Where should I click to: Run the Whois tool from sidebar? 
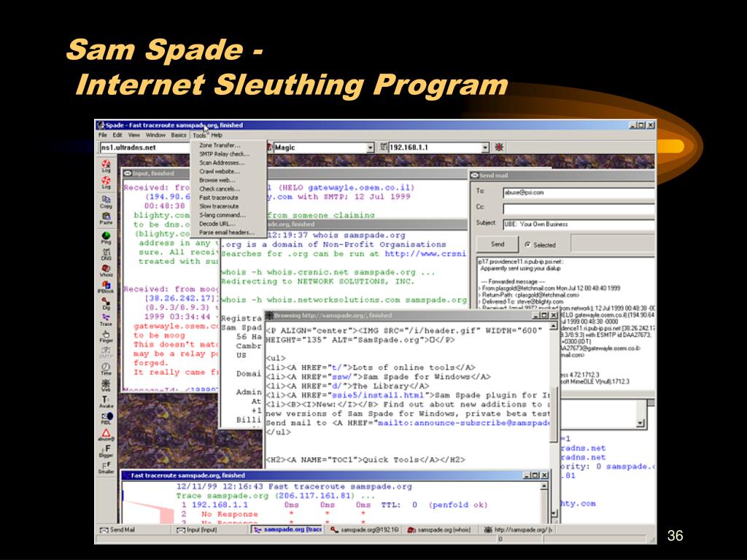(106, 271)
